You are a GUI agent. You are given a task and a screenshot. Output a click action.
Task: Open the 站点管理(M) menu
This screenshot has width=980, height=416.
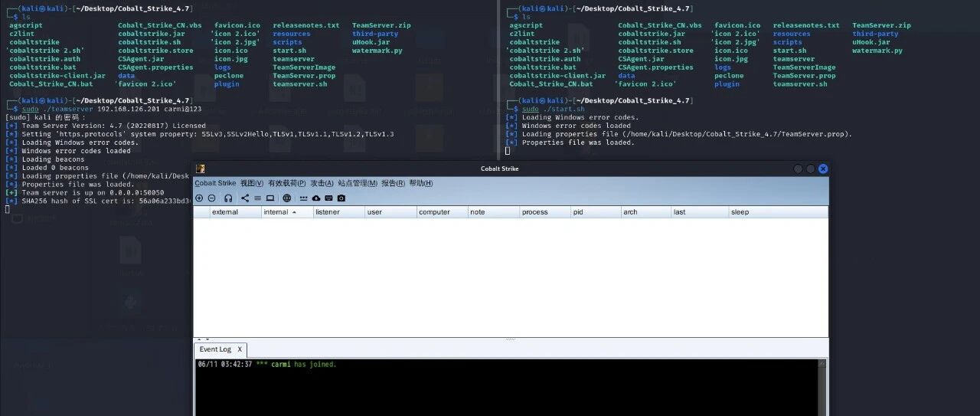pos(358,183)
